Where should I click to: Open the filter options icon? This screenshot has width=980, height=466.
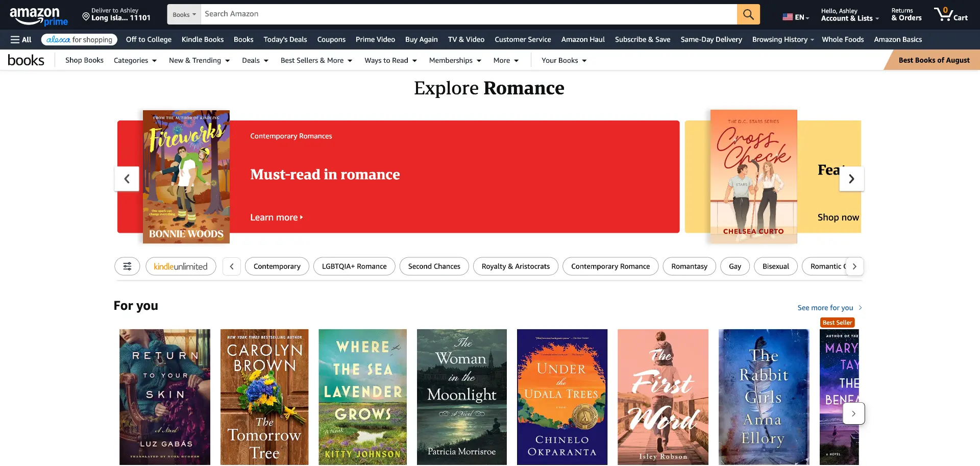click(x=127, y=266)
